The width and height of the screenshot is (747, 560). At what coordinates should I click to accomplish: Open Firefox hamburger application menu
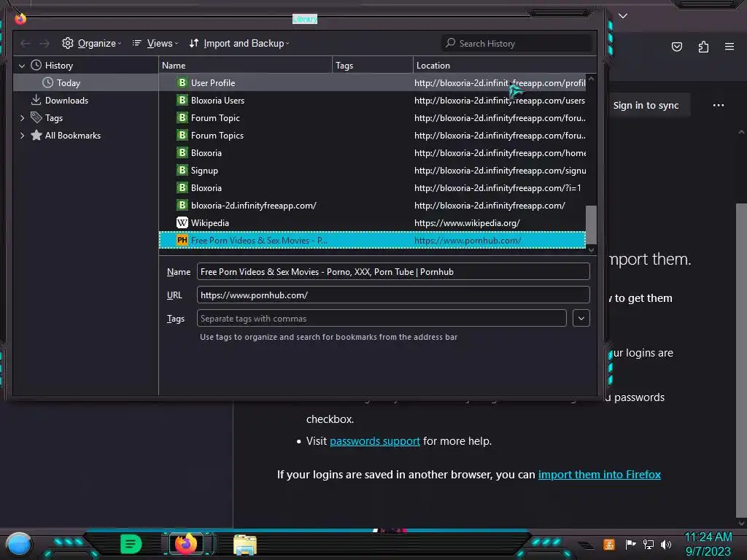[729, 47]
